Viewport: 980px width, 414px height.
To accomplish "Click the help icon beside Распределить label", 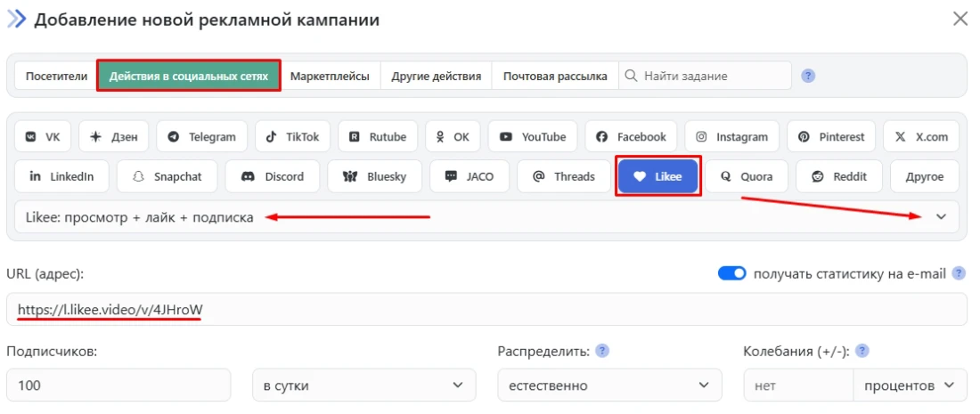I will 602,351.
